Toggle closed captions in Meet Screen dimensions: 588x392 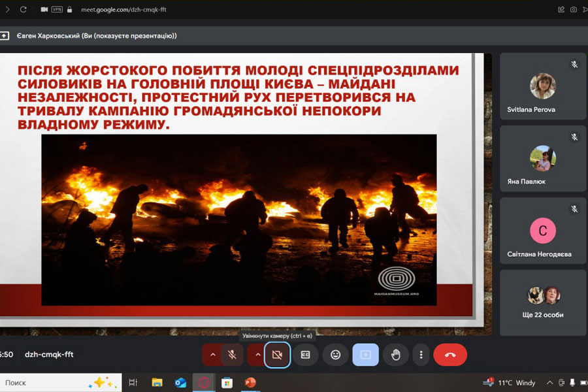click(305, 355)
